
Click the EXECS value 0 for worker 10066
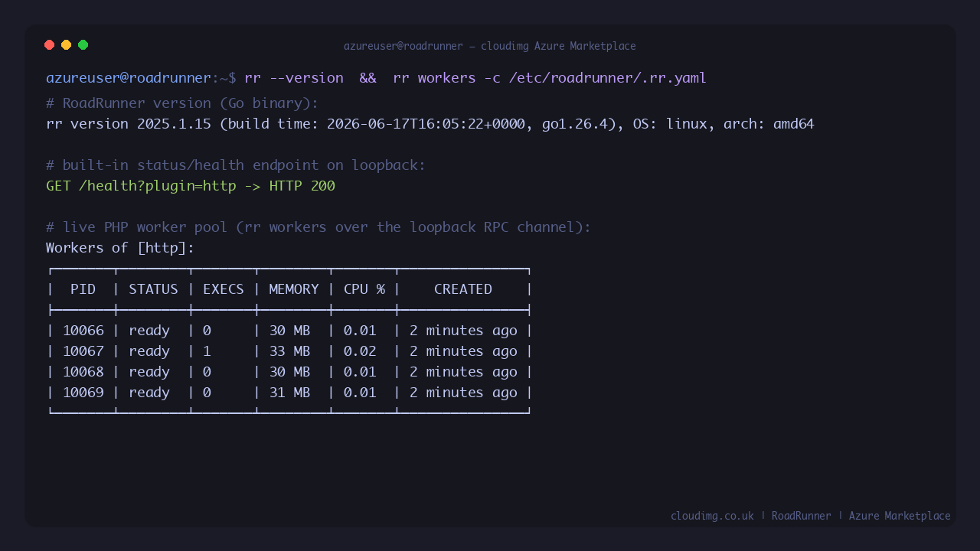(207, 331)
